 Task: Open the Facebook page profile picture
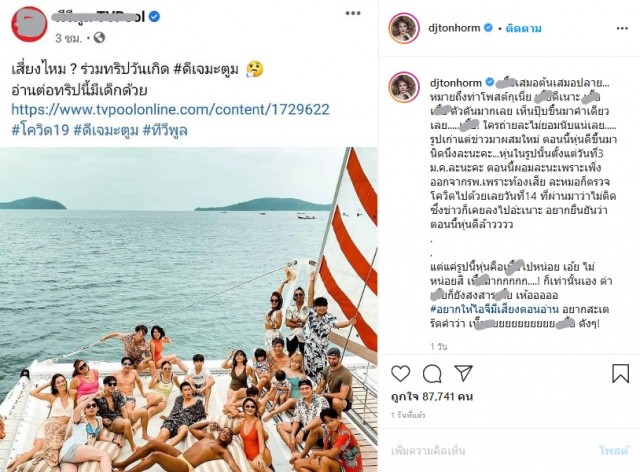29,23
